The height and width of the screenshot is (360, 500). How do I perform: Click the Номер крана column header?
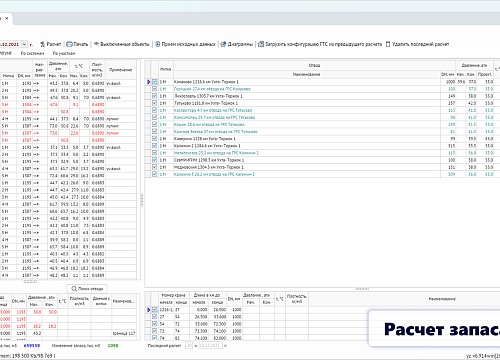pyautogui.click(x=174, y=295)
